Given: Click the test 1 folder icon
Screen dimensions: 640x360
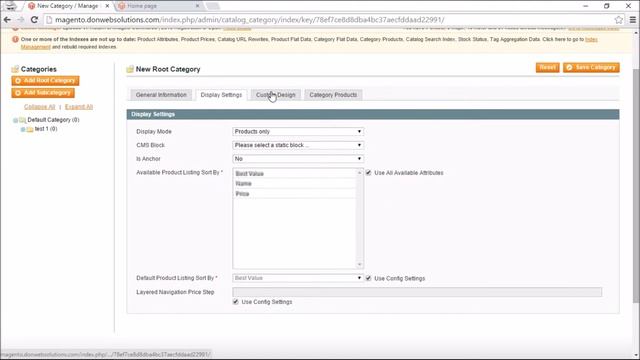Looking at the screenshot, I should pyautogui.click(x=30, y=129).
